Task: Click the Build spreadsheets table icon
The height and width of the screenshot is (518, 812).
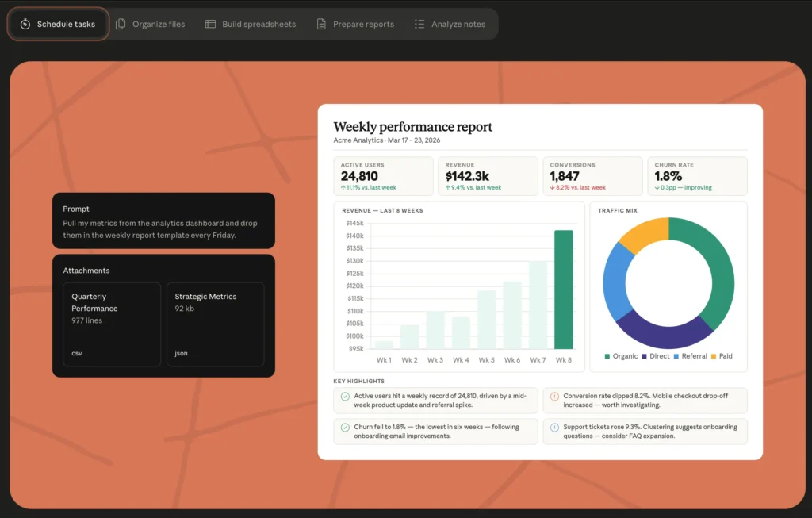Action: pyautogui.click(x=210, y=24)
